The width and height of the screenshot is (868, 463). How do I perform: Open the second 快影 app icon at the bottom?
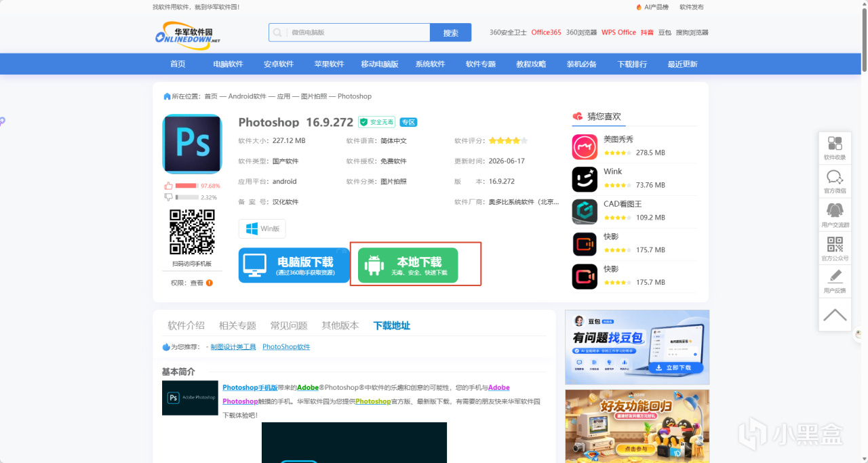click(x=585, y=277)
